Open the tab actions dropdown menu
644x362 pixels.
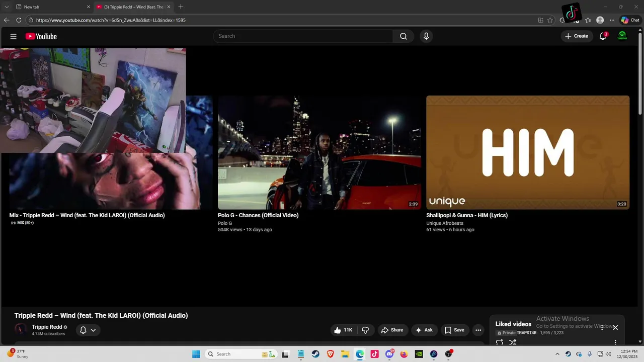7,7
